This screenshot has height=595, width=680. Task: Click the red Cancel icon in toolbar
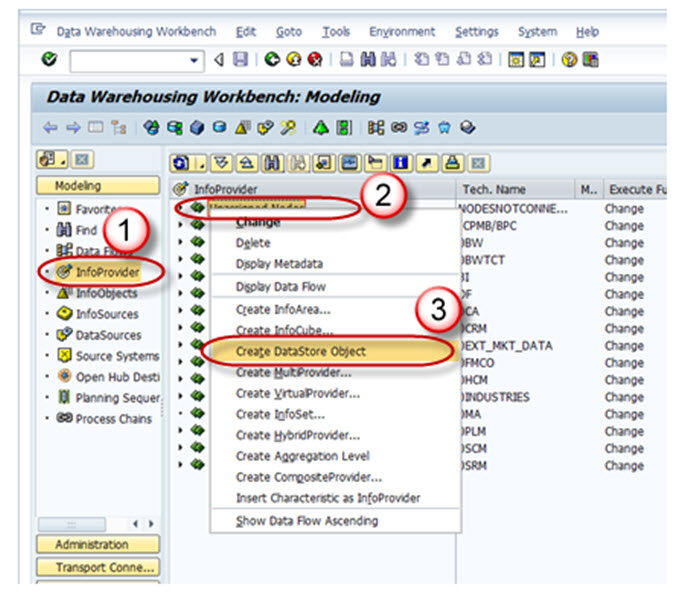pyautogui.click(x=315, y=61)
